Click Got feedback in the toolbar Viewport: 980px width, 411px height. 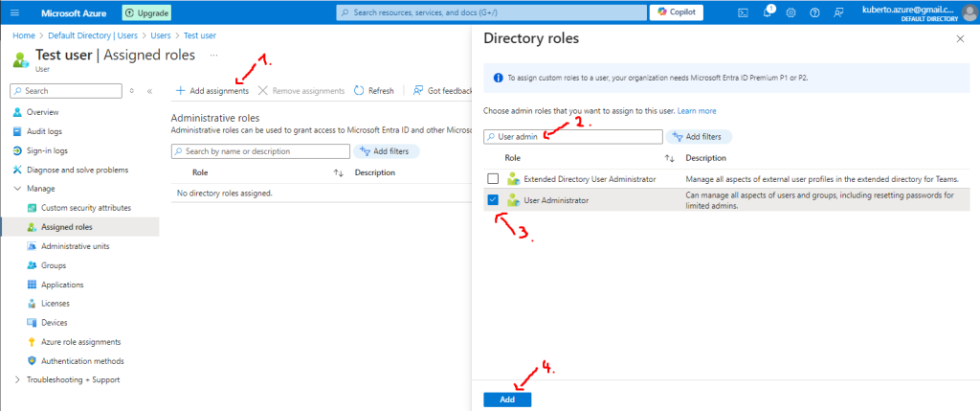click(442, 91)
